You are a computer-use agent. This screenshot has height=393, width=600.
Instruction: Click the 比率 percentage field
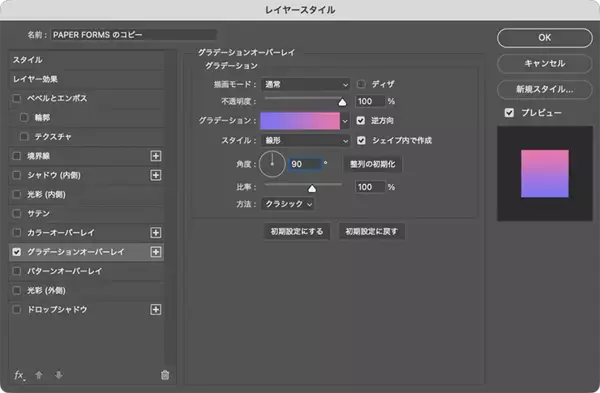tap(370, 187)
